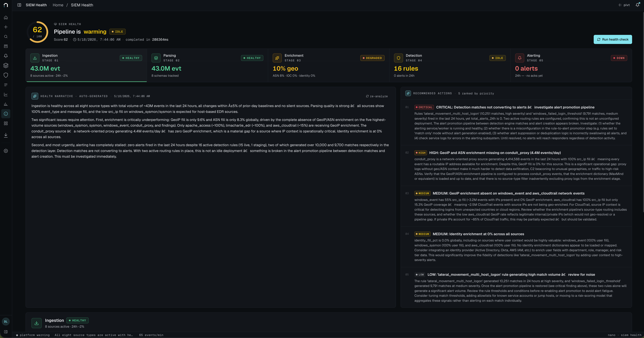644x338 pixels.
Task: Click the download arrow sidebar icon
Action: coord(6,135)
